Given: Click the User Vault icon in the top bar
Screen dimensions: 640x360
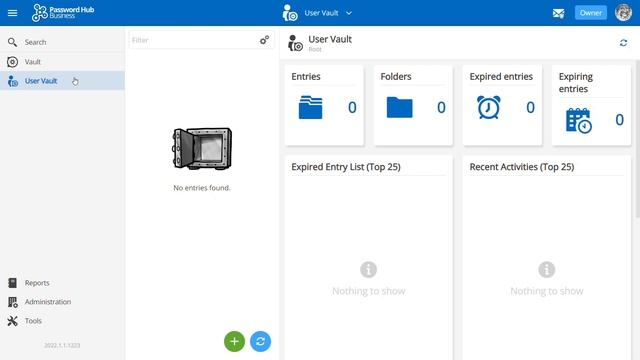Looking at the screenshot, I should coord(290,13).
